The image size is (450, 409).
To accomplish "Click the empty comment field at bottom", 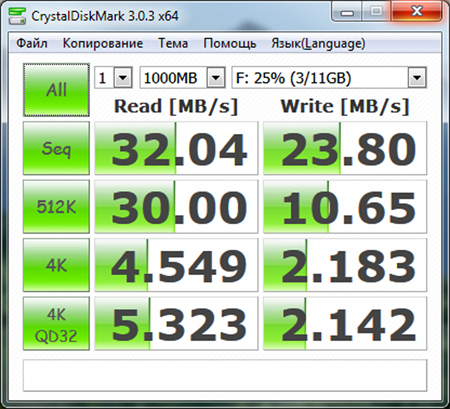I will (225, 375).
